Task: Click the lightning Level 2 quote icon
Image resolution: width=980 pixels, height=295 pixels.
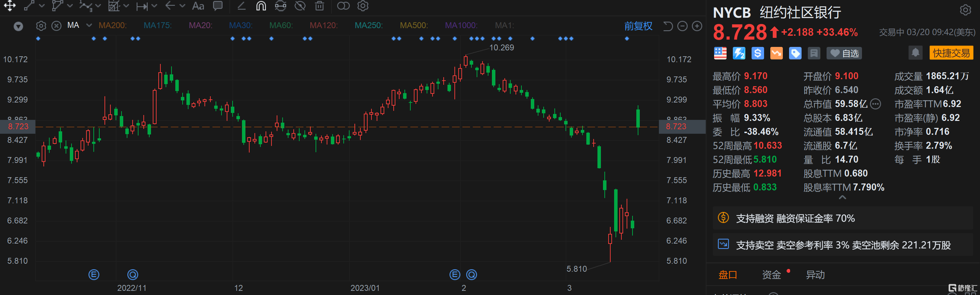Action: pos(739,53)
